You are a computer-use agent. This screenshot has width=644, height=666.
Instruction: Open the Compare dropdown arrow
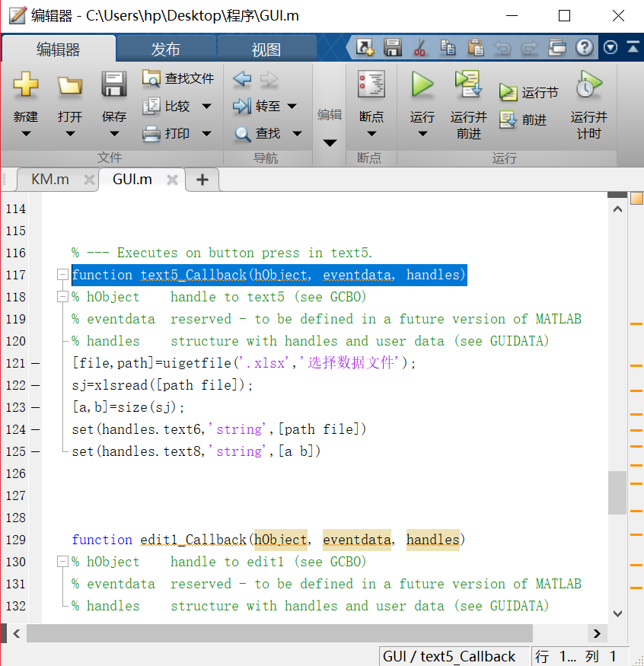tap(206, 106)
